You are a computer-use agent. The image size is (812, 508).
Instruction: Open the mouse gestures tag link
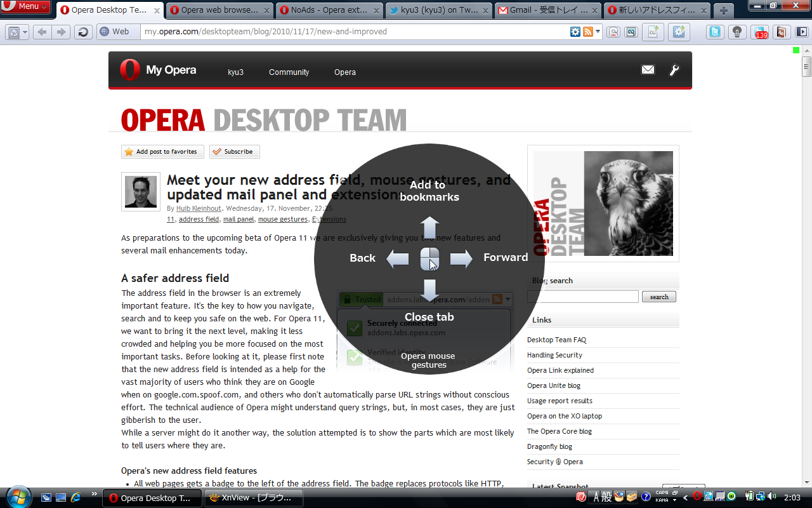(282, 219)
